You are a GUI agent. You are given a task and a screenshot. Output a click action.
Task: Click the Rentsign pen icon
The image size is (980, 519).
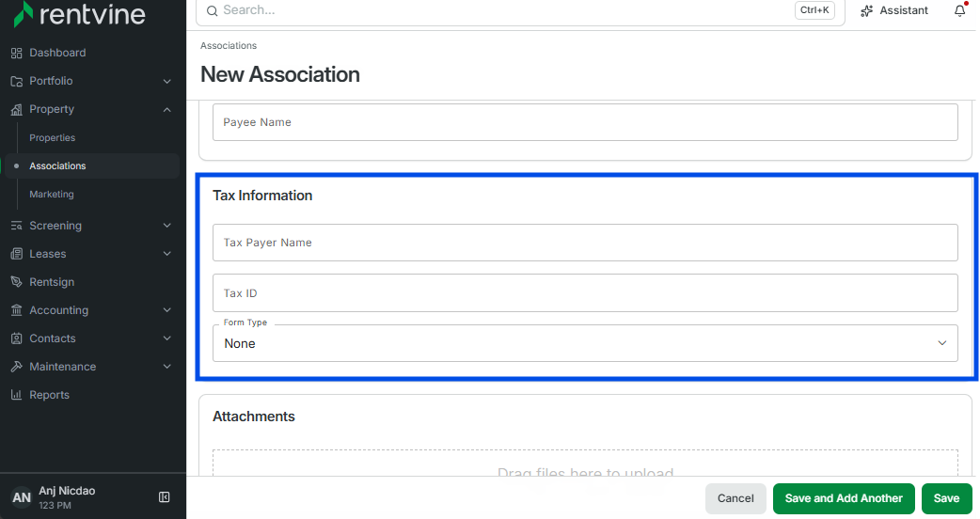tap(17, 282)
